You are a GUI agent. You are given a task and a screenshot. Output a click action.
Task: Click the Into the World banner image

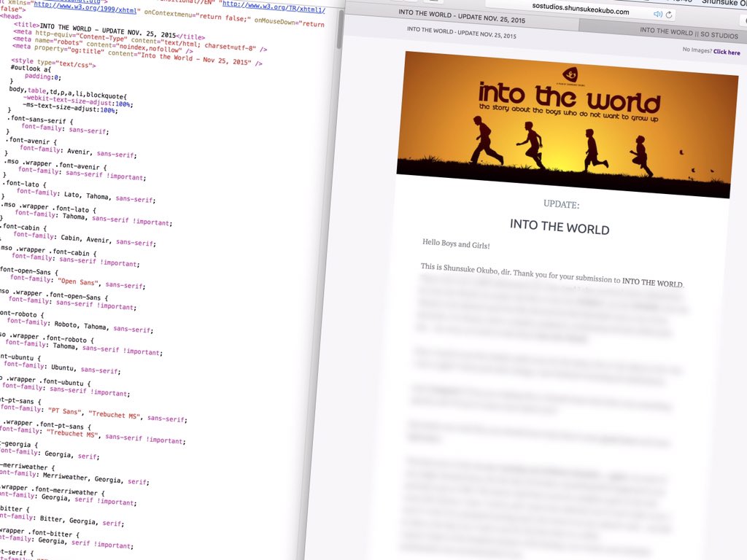[567, 124]
